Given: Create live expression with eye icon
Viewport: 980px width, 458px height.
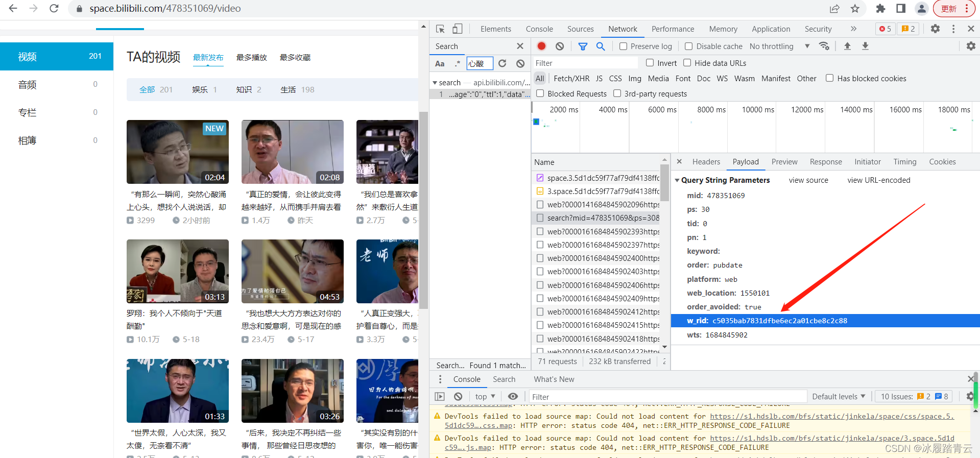Looking at the screenshot, I should 513,396.
